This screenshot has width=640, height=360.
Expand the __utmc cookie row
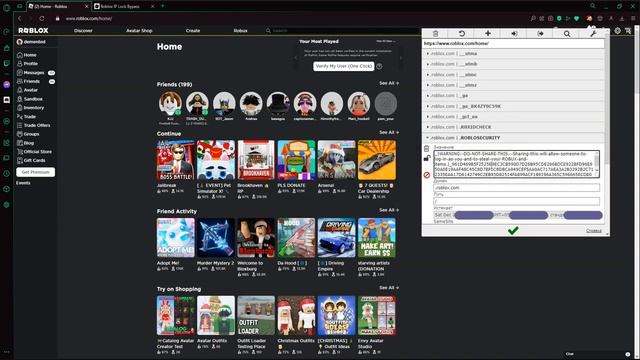513,75
